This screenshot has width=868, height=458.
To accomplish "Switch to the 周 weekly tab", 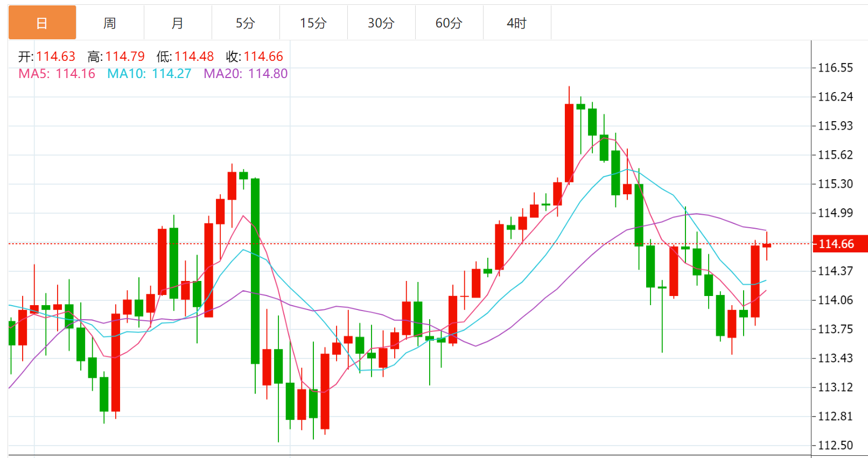I will point(110,23).
